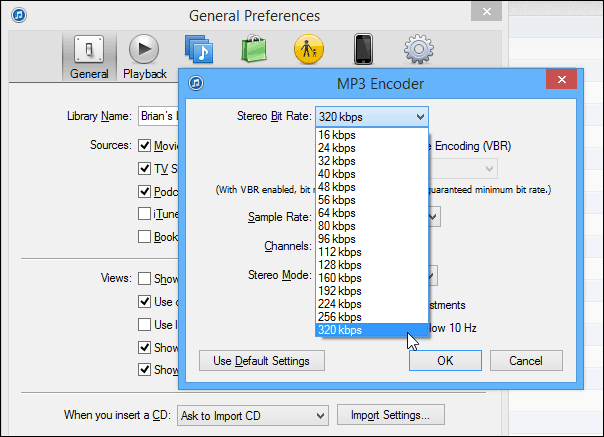
Task: Pick 224 kbps bit rate
Action: [372, 304]
